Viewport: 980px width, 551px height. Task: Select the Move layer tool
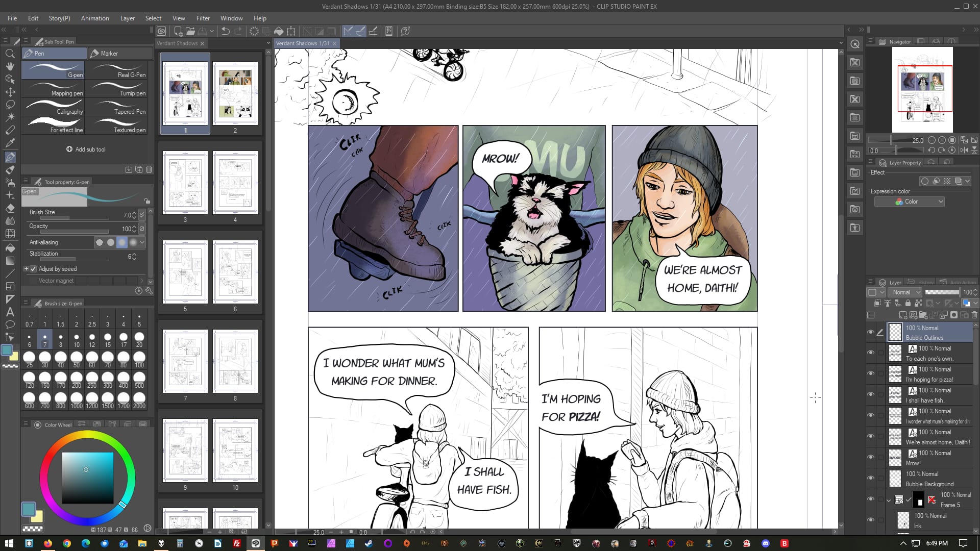(10, 92)
